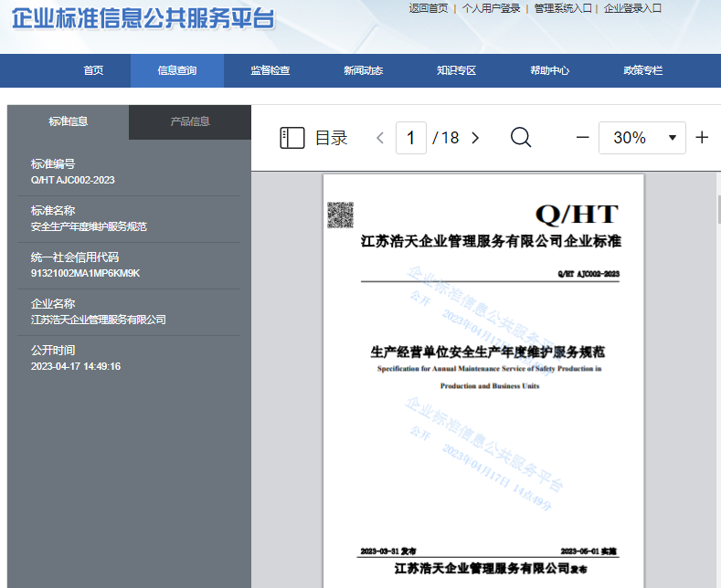Click 返回首页 link
Image resolution: width=721 pixels, height=588 pixels.
point(429,8)
